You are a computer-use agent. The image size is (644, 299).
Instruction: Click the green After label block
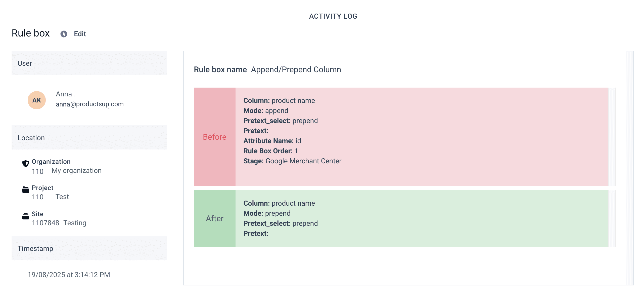[x=214, y=218]
